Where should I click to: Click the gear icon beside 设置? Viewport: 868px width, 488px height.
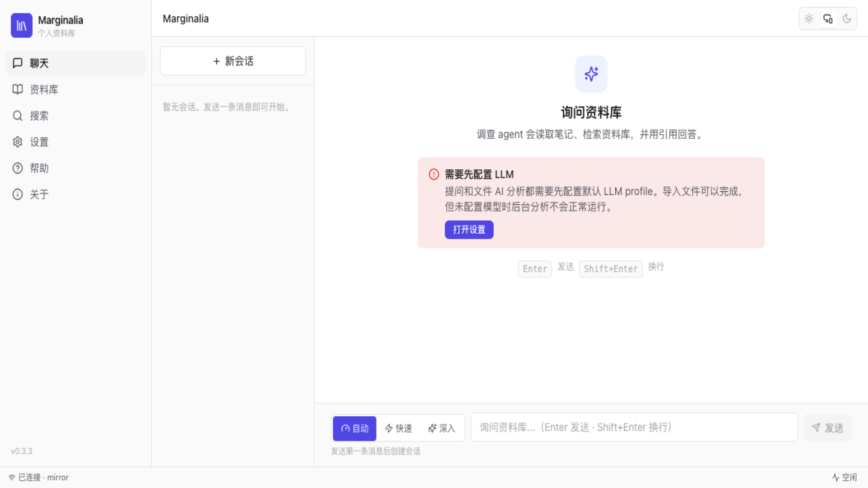tap(18, 142)
